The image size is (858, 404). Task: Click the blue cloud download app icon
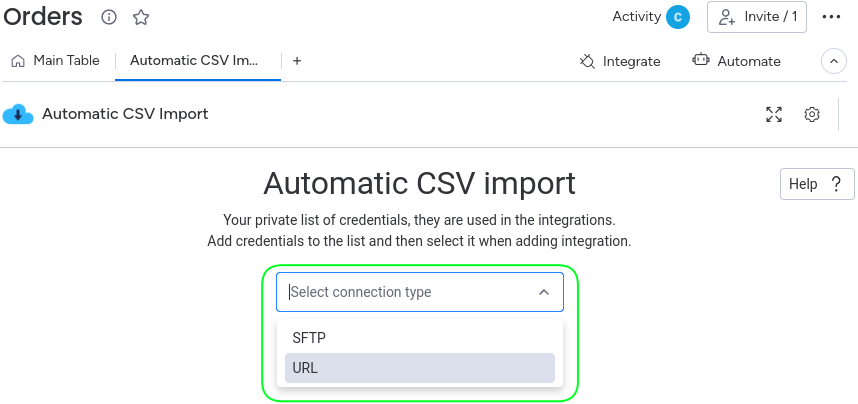tap(18, 114)
